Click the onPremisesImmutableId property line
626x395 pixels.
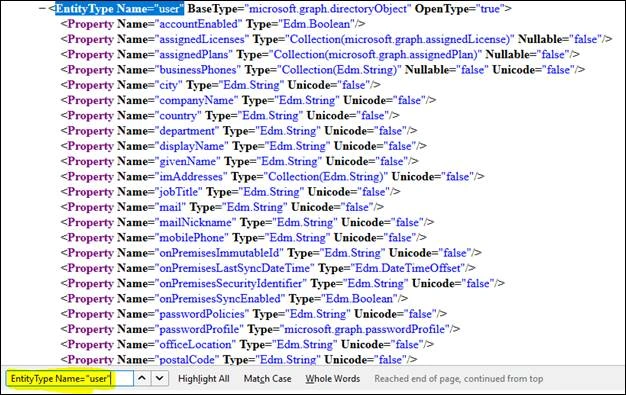tap(271, 253)
